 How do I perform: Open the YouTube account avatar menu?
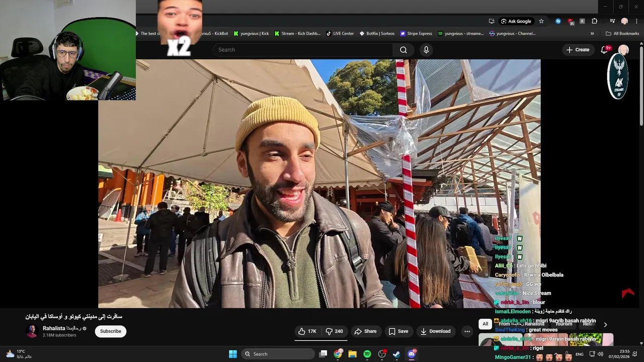623,50
